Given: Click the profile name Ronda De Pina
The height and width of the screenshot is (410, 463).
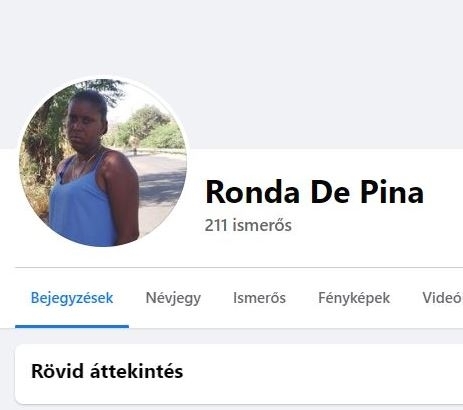Looking at the screenshot, I should tap(314, 192).
